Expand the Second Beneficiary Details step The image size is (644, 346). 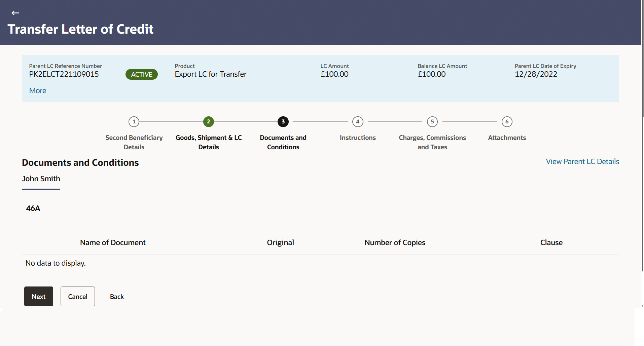(x=134, y=142)
